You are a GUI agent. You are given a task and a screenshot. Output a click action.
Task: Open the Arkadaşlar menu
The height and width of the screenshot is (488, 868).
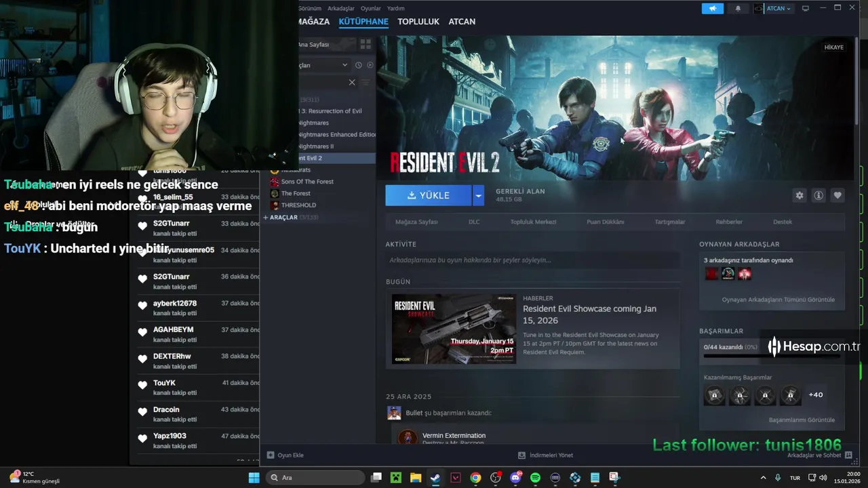tap(341, 8)
